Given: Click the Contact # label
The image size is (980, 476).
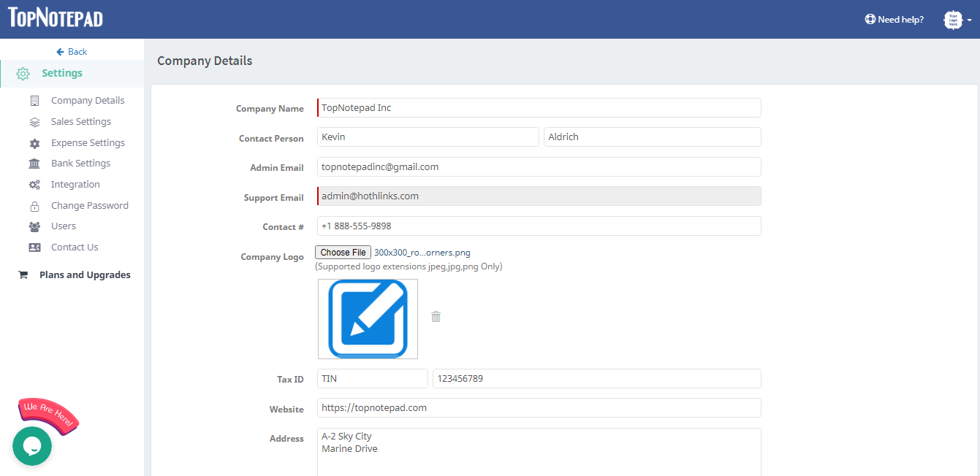Looking at the screenshot, I should click(284, 227).
